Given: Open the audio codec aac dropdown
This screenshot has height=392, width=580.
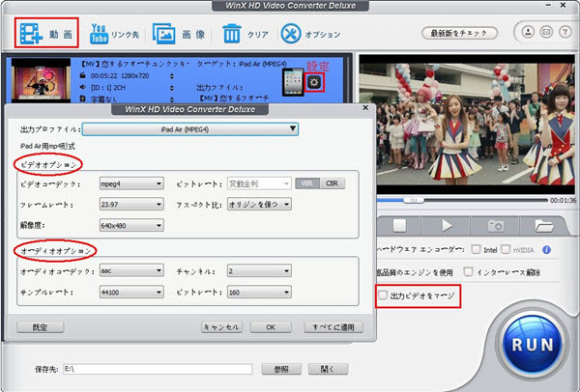Looking at the screenshot, I should pyautogui.click(x=131, y=270).
